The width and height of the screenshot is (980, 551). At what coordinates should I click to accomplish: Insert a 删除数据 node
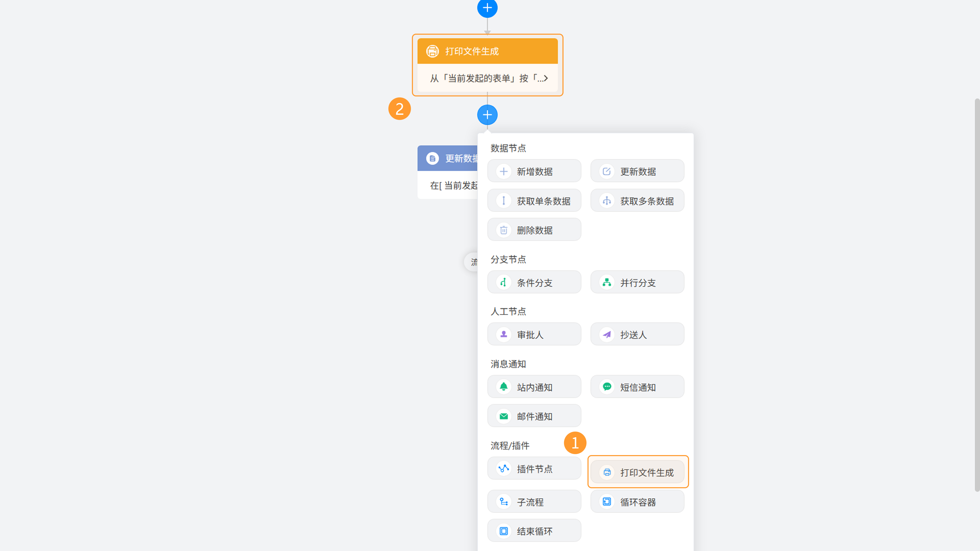click(534, 230)
